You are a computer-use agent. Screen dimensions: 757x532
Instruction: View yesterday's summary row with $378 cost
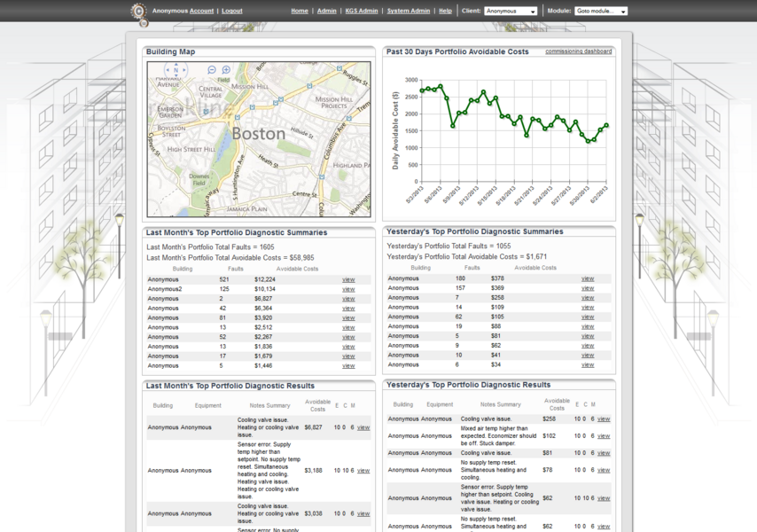click(588, 278)
